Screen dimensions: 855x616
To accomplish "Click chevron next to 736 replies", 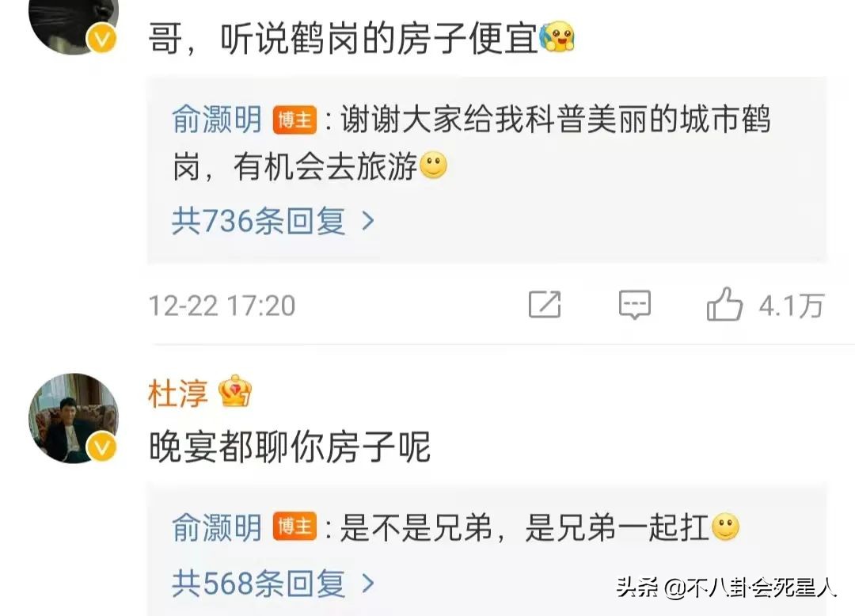I will coord(369,221).
